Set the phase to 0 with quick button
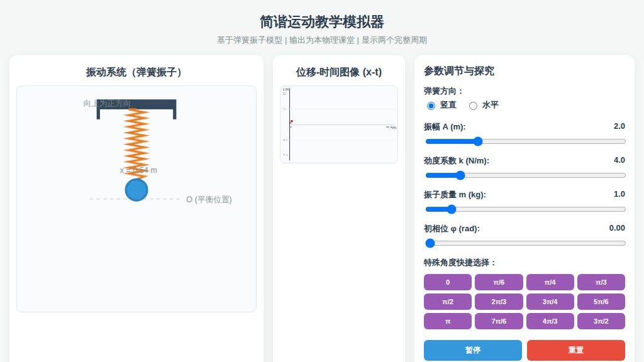Image resolution: width=644 pixels, height=362 pixels. 448,282
